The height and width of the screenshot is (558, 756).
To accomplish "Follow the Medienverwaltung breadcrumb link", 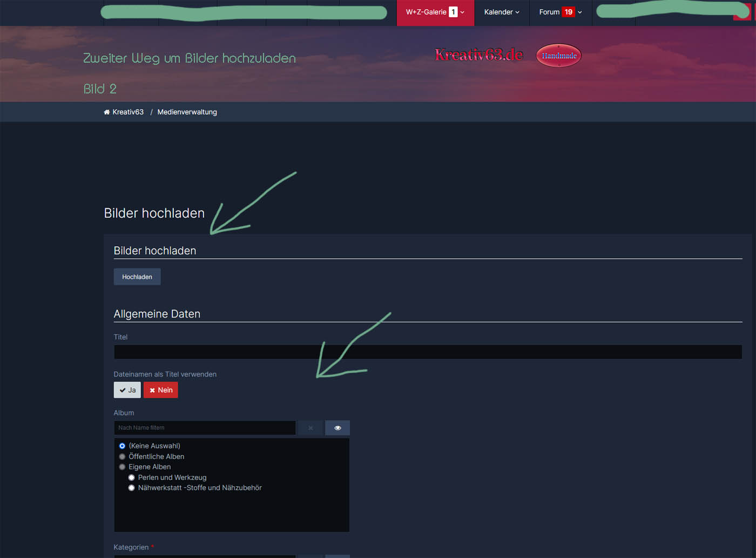I will (187, 112).
